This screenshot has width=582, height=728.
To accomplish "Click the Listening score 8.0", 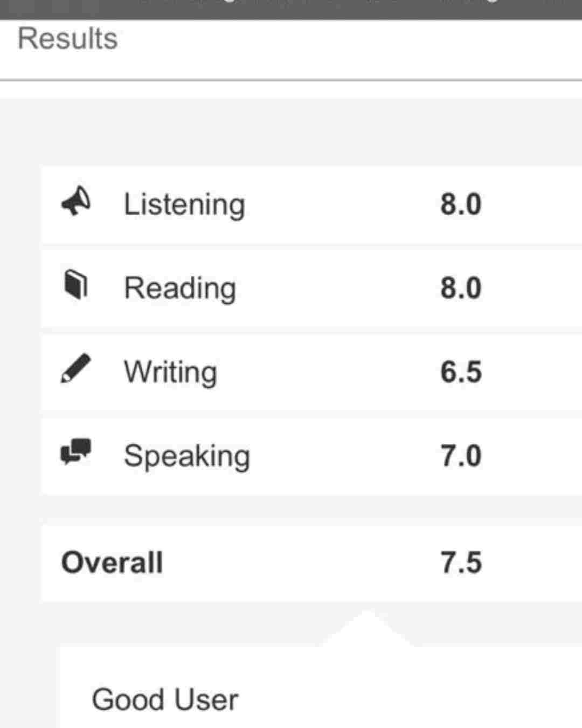I will click(x=461, y=204).
